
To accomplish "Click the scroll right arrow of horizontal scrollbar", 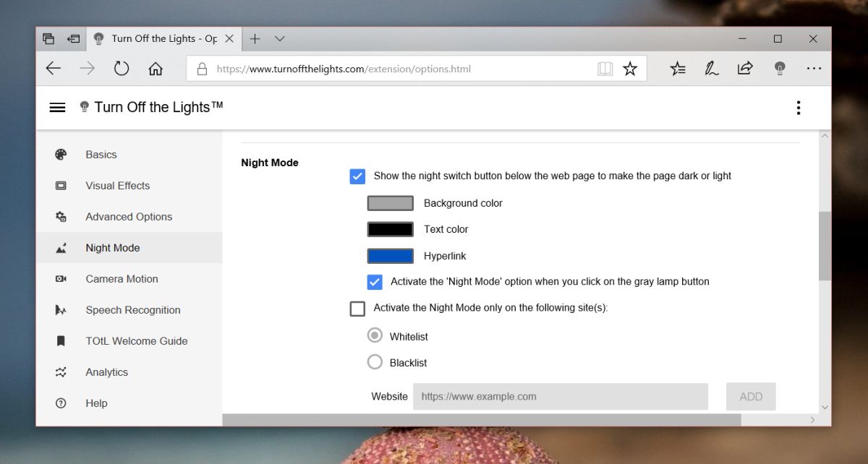I will coord(812,420).
